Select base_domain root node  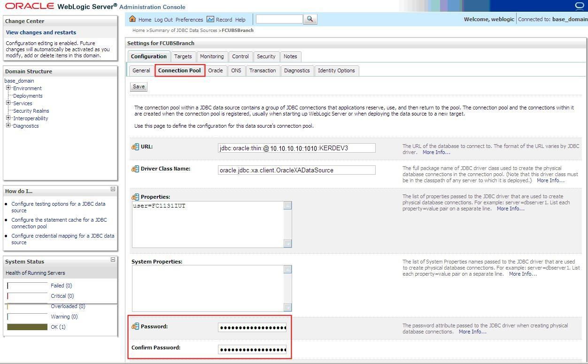19,81
